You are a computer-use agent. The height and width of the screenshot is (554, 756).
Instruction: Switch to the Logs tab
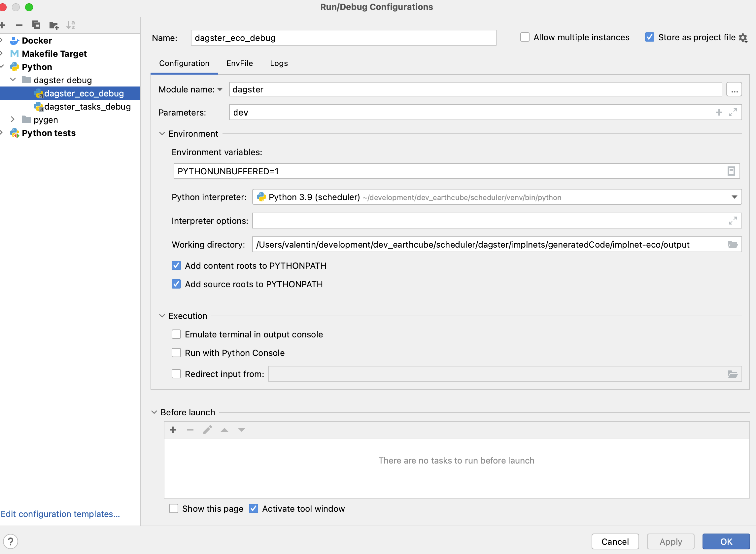(279, 63)
